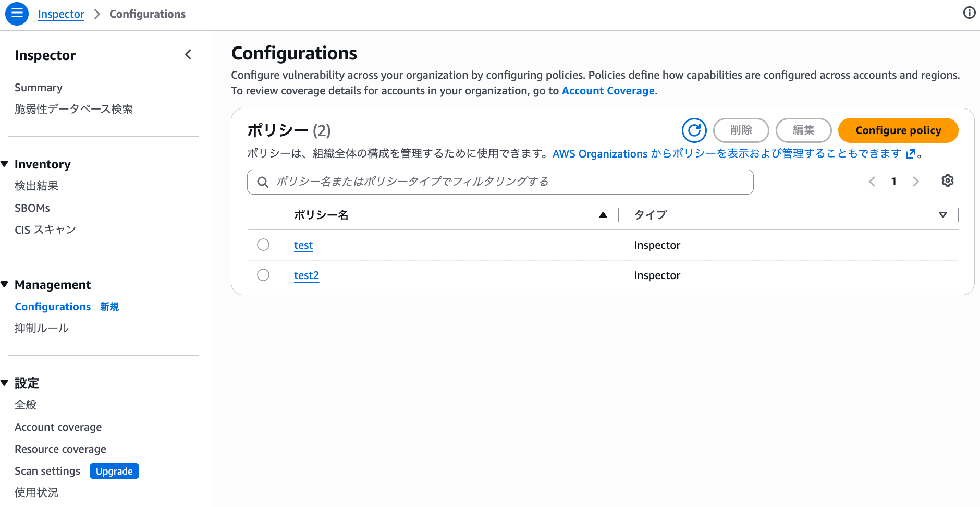Open the test policy link
Image resolution: width=980 pixels, height=507 pixels.
click(303, 245)
